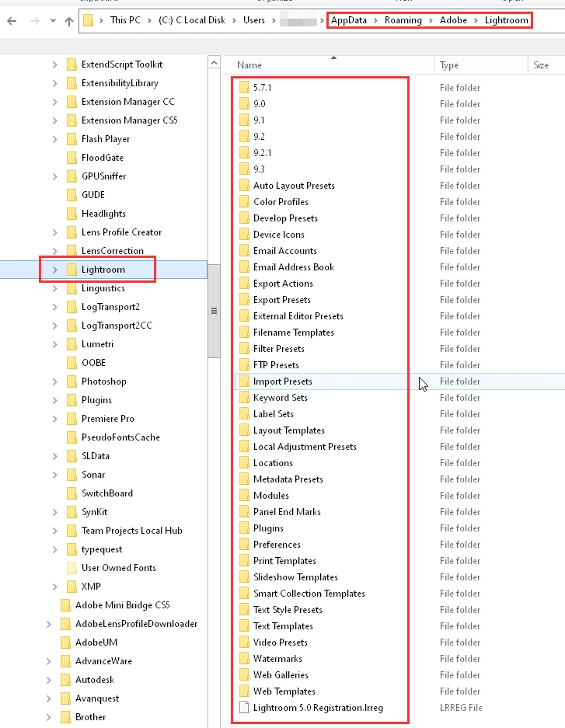The image size is (565, 728).
Task: Select the Photoshop folder in the tree
Action: [x=103, y=381]
